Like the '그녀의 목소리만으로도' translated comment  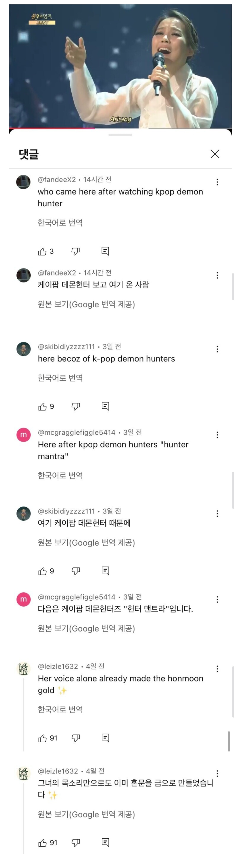point(43,843)
